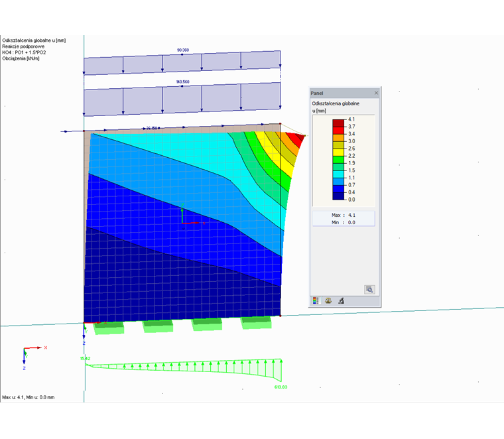Click 'Odkształcenia globalne u [mm]' viewport heading
This screenshot has width=504, height=439.
point(34,40)
